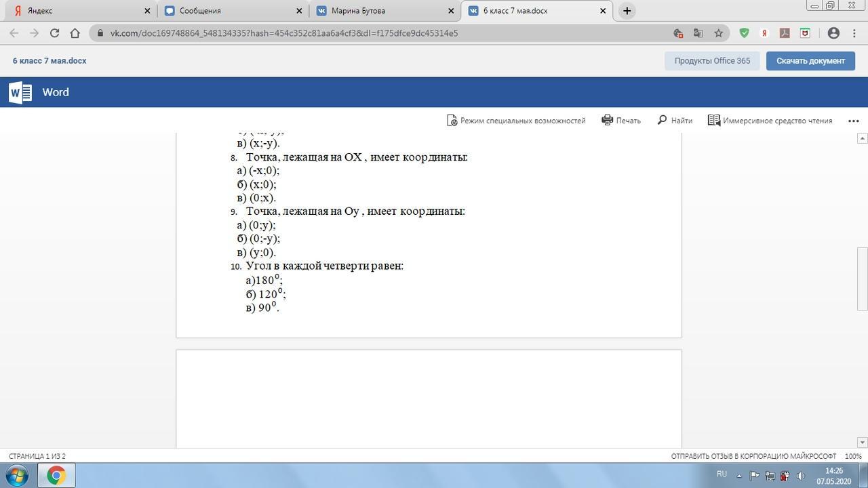
Task: Click the green shield Adguard extension
Action: [744, 33]
